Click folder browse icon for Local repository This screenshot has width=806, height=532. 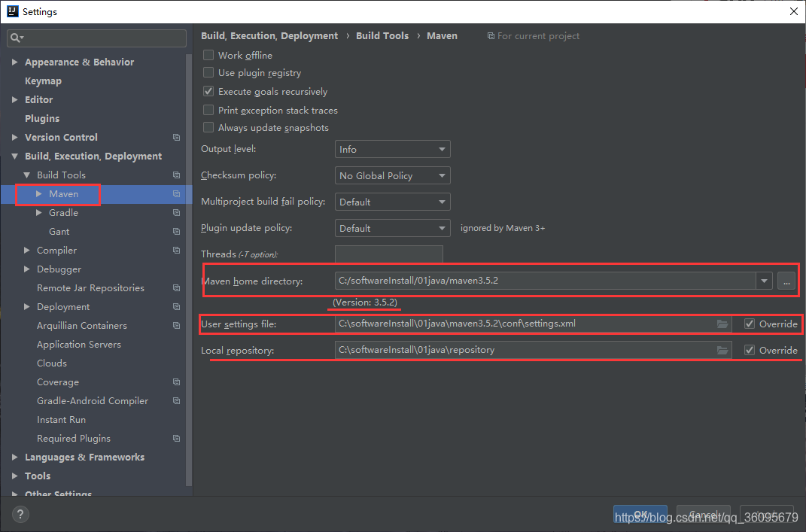tap(722, 350)
